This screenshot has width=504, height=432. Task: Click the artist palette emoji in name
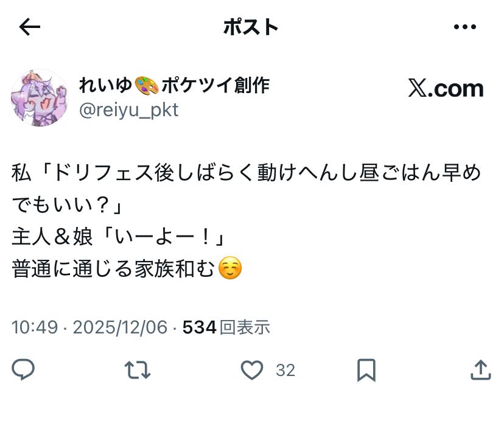click(147, 86)
